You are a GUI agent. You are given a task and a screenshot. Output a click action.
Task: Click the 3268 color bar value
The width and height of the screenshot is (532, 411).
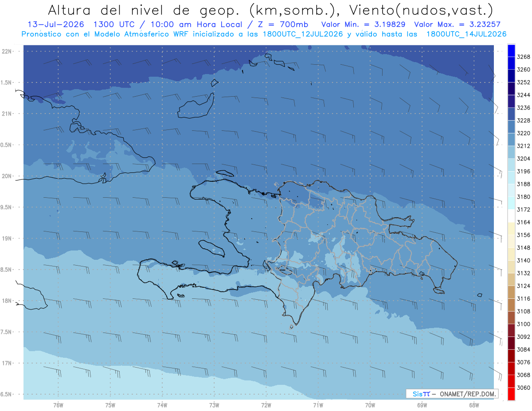pyautogui.click(x=524, y=57)
